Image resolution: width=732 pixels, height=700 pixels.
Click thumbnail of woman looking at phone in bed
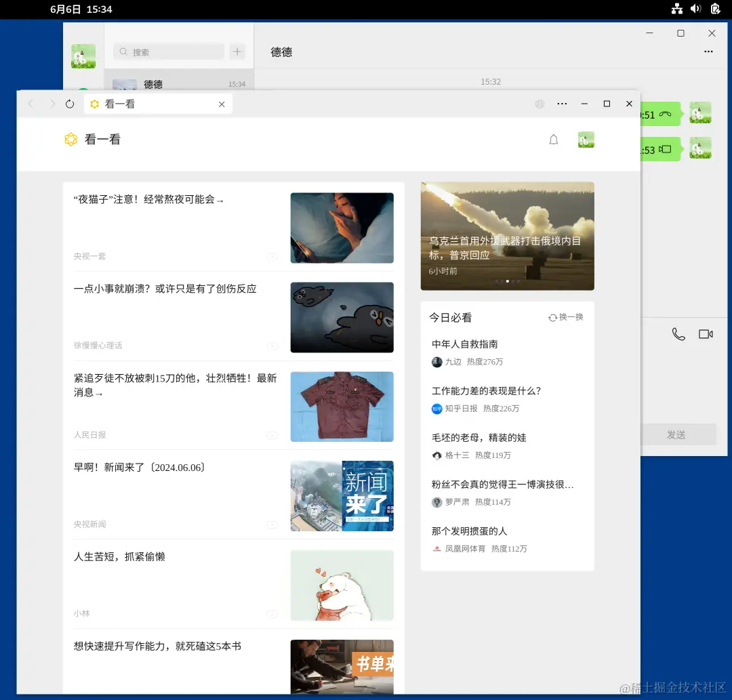342,228
